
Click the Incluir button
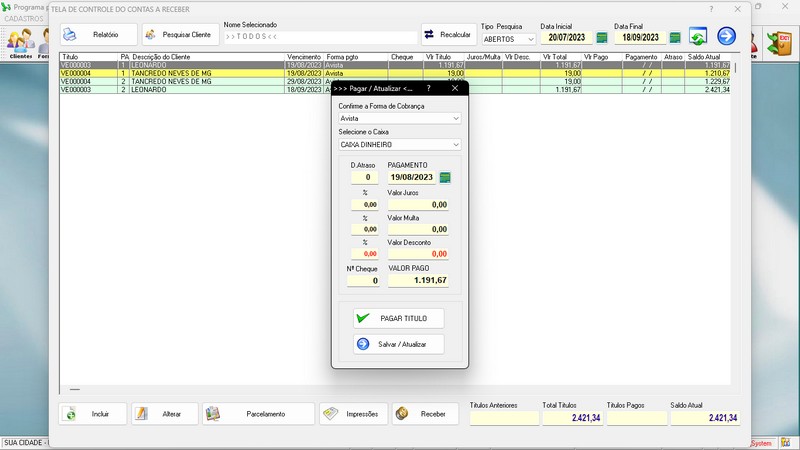click(92, 414)
